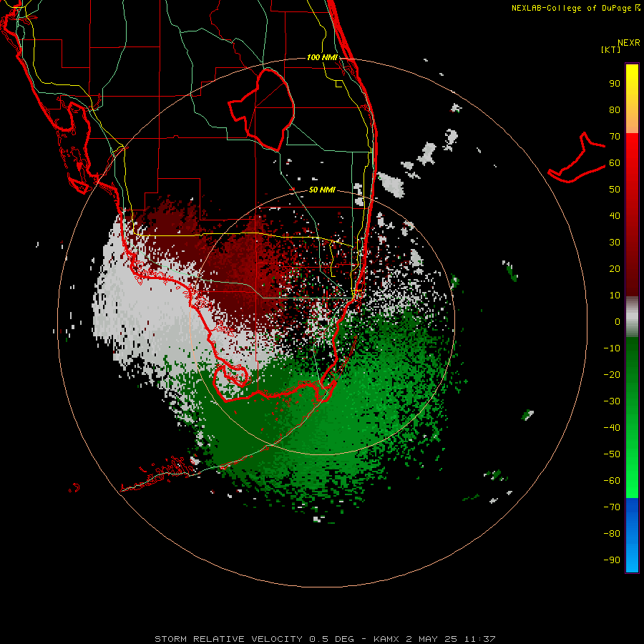
Task: Click the -40 value on the velocity scale
Action: point(612,428)
